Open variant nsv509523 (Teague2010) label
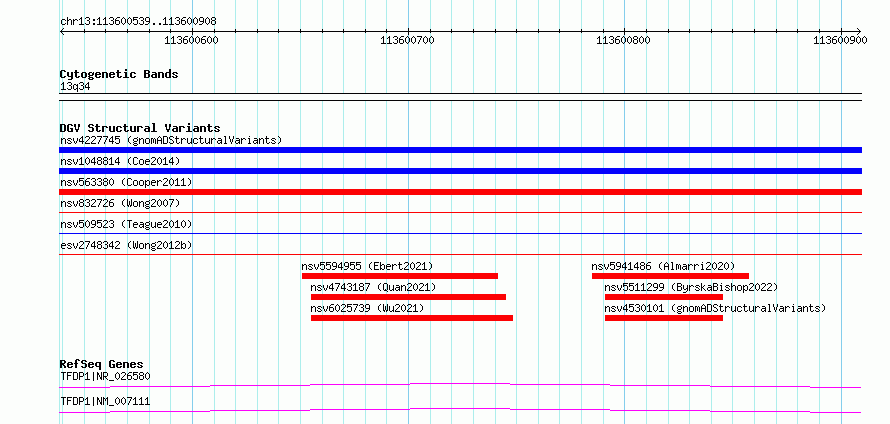 click(x=126, y=224)
